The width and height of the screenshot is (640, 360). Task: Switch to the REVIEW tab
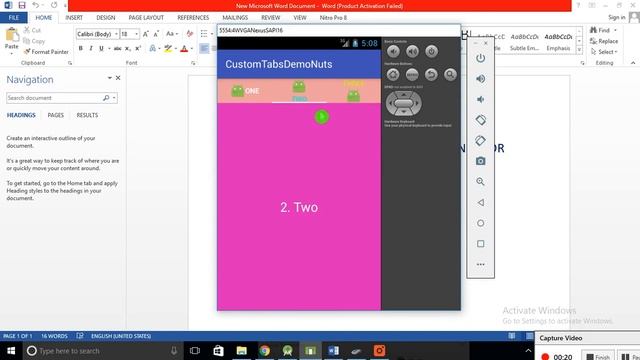271,18
